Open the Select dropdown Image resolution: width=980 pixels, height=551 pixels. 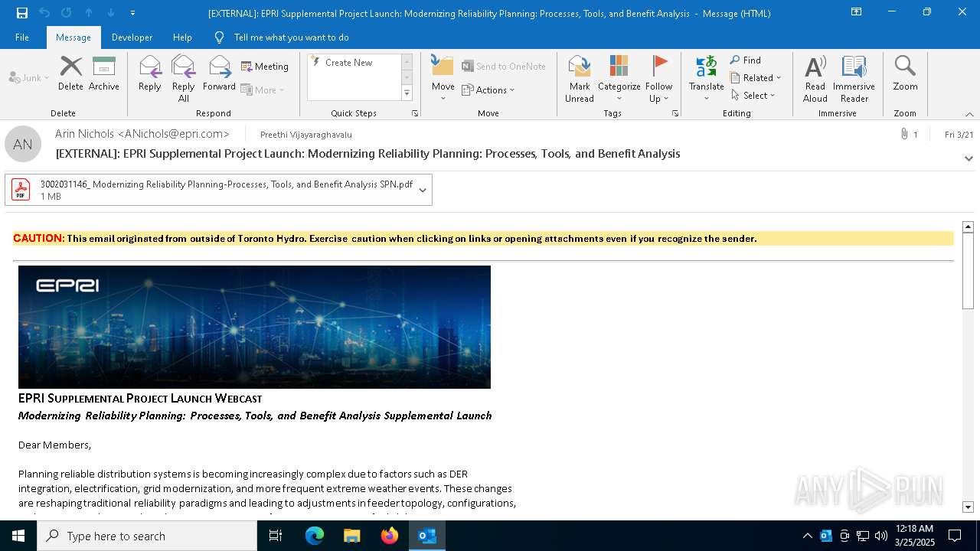point(753,95)
